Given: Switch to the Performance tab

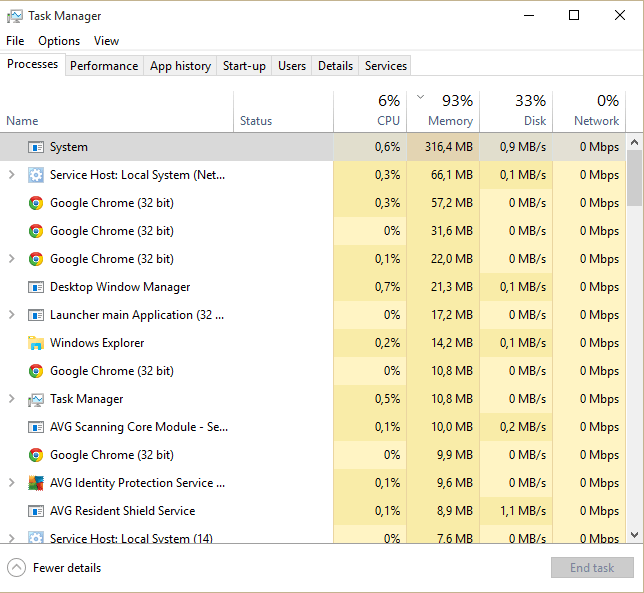Looking at the screenshot, I should point(104,66).
